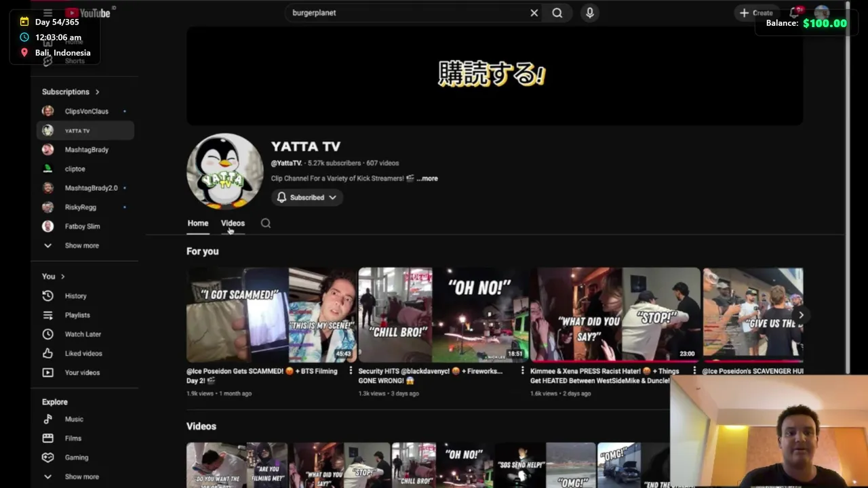Play the 'I GOT SCAMMED!' thumbnail video
The width and height of the screenshot is (868, 488).
(271, 315)
